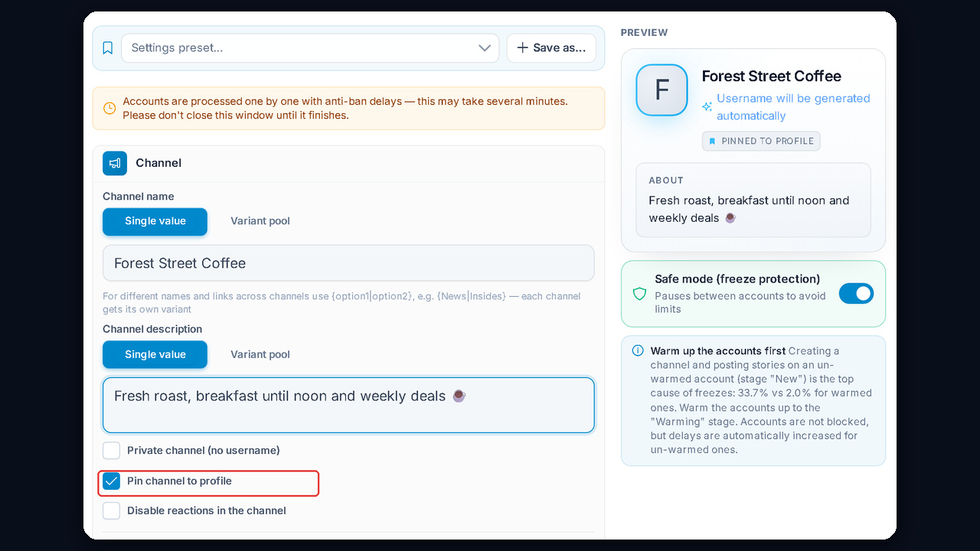980x551 pixels.
Task: Select Single value for Channel description
Action: click(x=155, y=354)
